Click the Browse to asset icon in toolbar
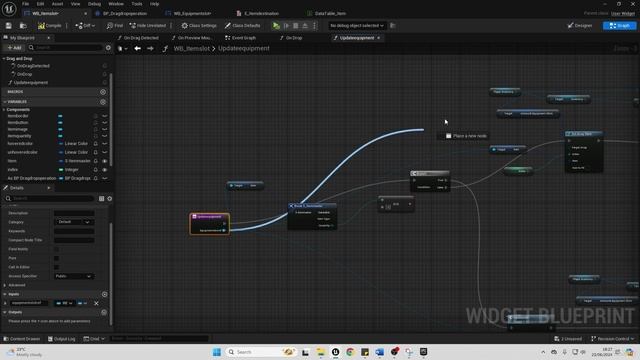This screenshot has width=640, height=360. [23, 26]
